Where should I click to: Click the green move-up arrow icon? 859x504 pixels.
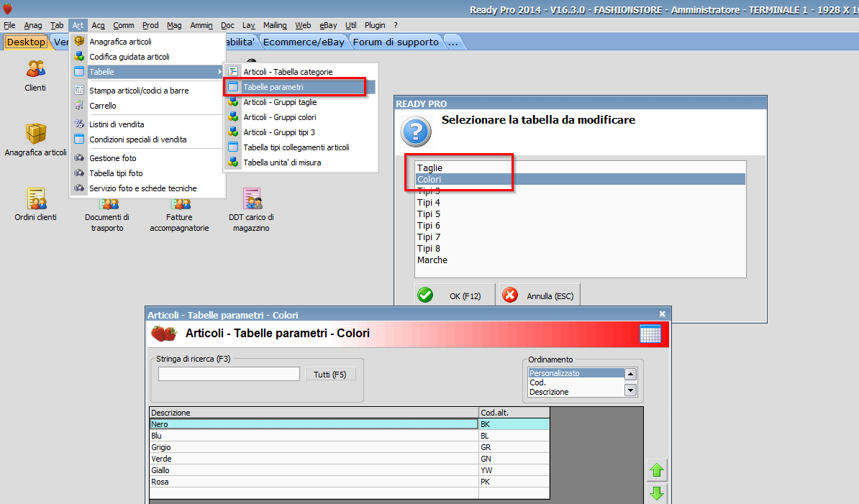pyautogui.click(x=657, y=470)
